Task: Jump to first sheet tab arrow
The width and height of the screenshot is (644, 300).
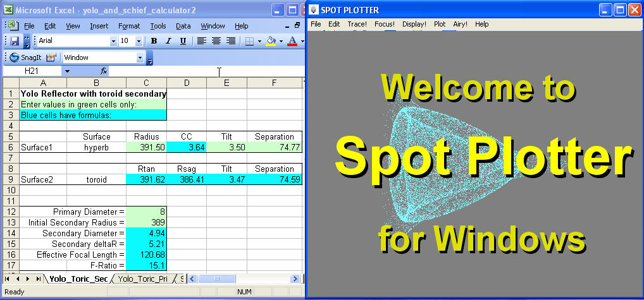Action: pyautogui.click(x=7, y=279)
